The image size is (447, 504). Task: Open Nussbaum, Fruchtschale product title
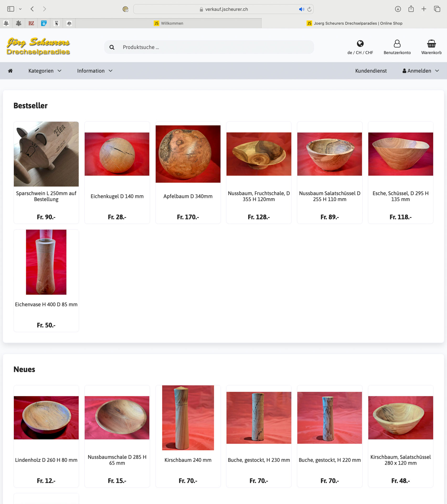259,196
